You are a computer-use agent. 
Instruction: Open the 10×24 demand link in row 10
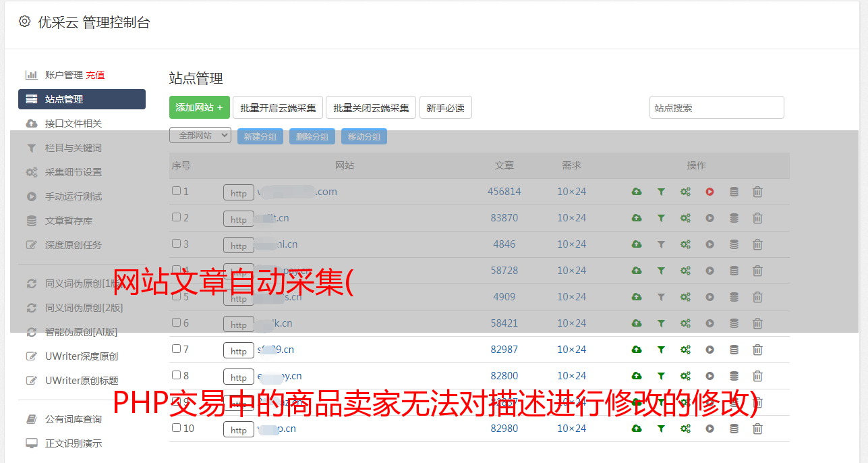[x=571, y=429]
